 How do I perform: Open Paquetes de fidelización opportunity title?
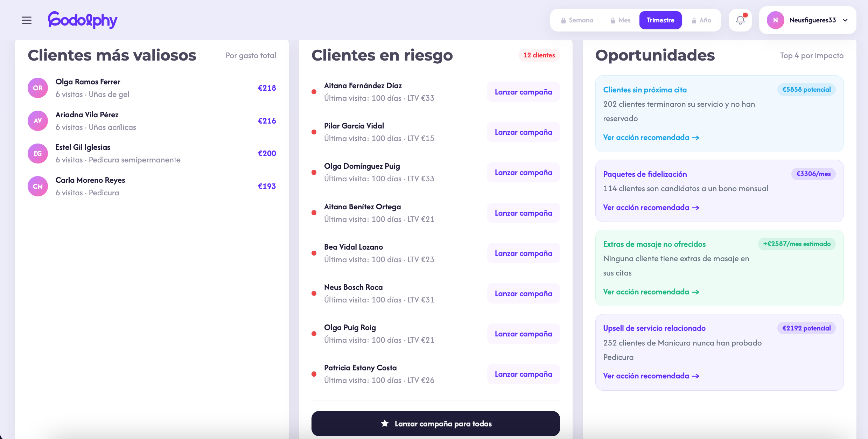(x=645, y=174)
